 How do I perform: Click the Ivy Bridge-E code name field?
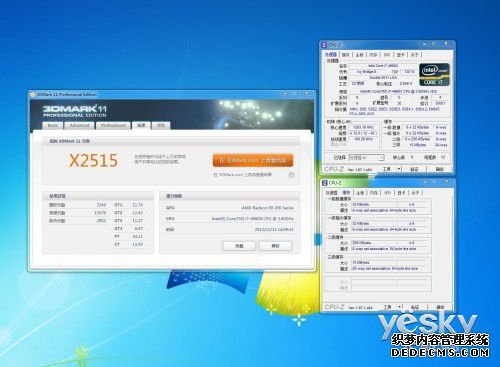click(x=366, y=72)
